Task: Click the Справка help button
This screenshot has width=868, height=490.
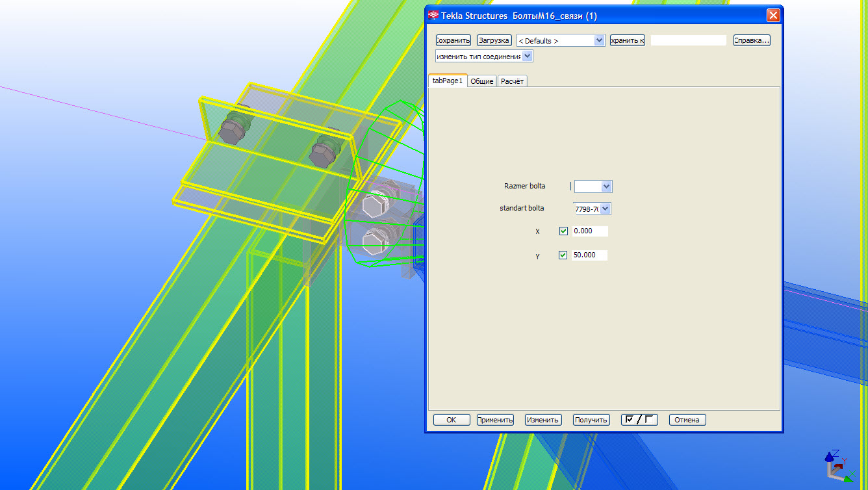Action: [752, 40]
